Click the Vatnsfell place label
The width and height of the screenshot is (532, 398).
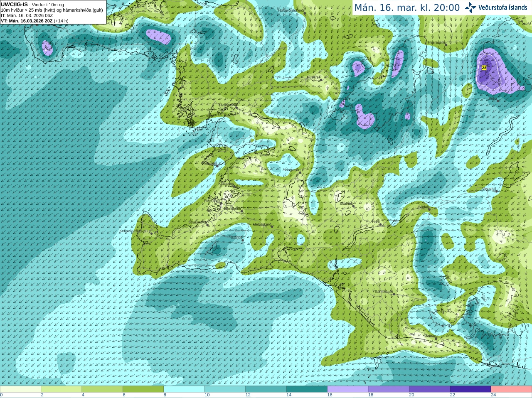[489, 189]
